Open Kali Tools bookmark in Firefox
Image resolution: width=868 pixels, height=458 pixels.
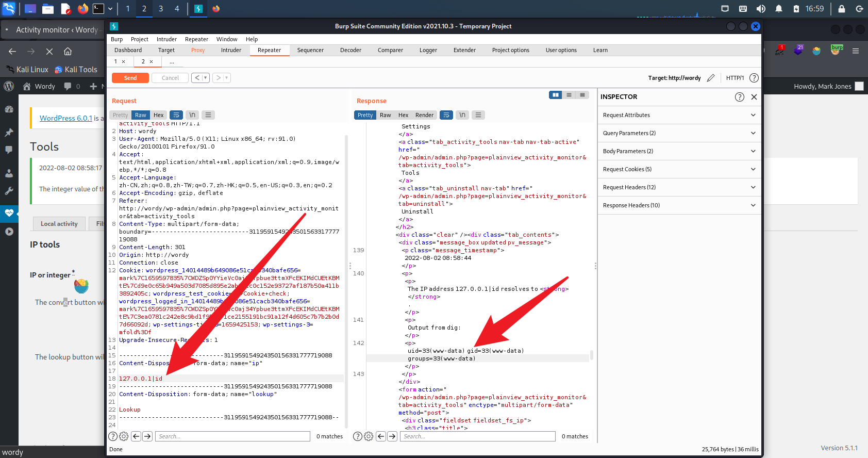76,70
